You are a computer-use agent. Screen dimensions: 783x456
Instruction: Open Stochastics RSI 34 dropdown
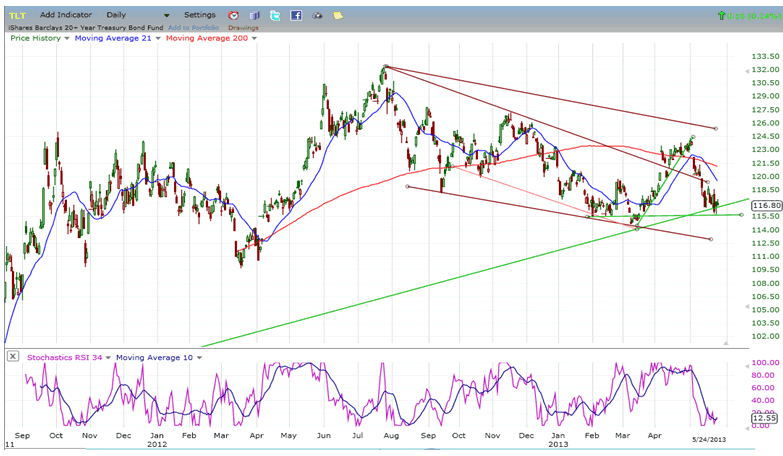click(109, 356)
